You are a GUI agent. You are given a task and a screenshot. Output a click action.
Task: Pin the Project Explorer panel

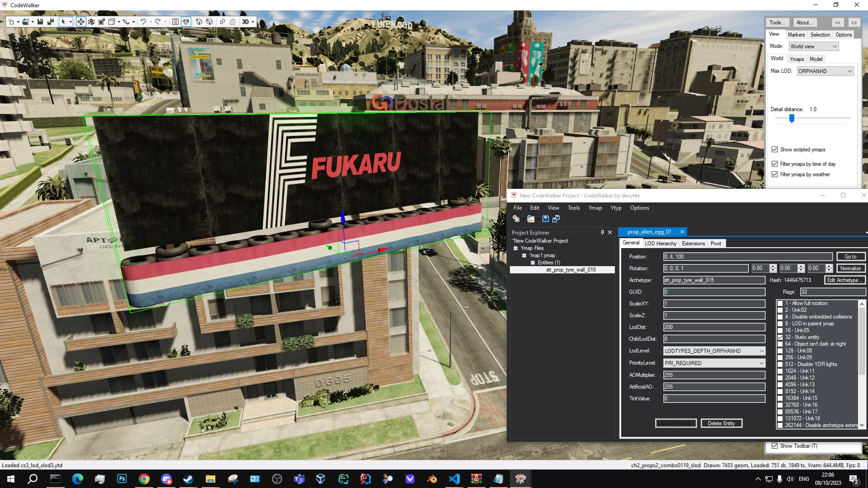pyautogui.click(x=602, y=232)
